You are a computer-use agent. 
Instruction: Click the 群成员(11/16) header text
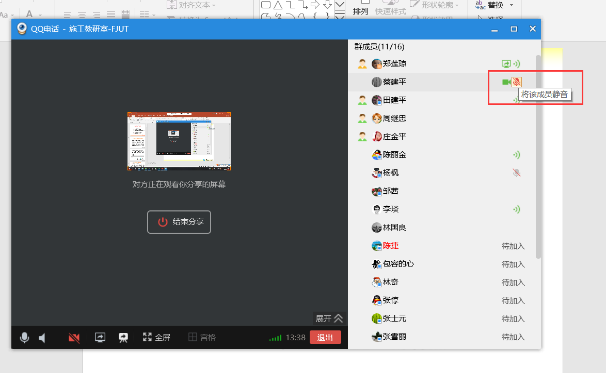(x=380, y=47)
